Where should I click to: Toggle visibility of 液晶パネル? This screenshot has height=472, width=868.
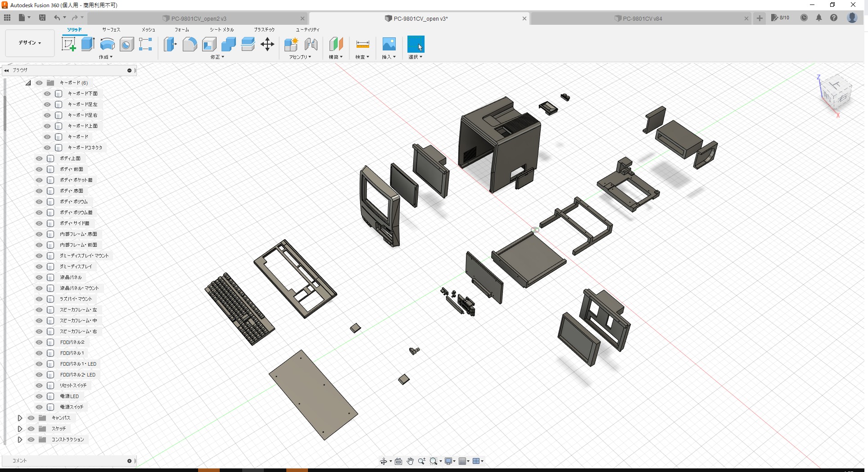(x=39, y=277)
